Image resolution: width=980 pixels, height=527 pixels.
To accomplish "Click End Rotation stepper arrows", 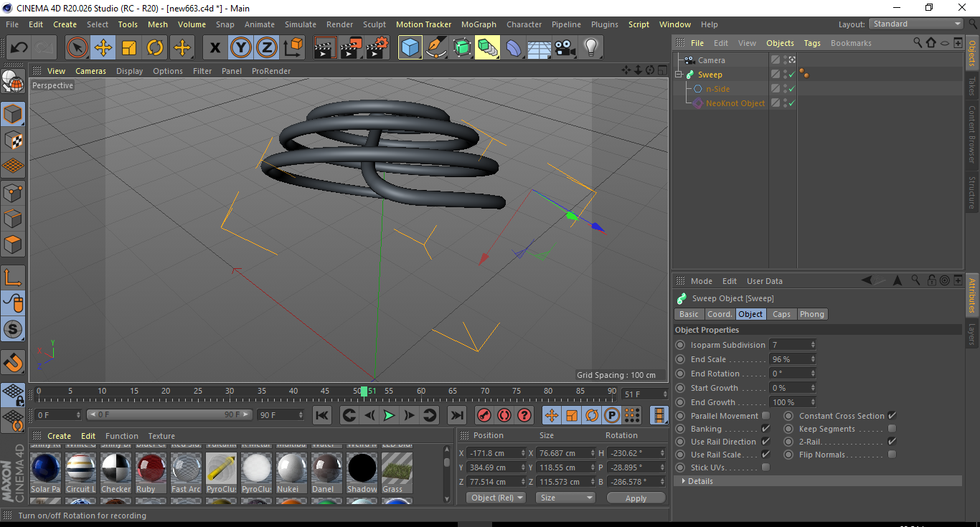I will 813,374.
